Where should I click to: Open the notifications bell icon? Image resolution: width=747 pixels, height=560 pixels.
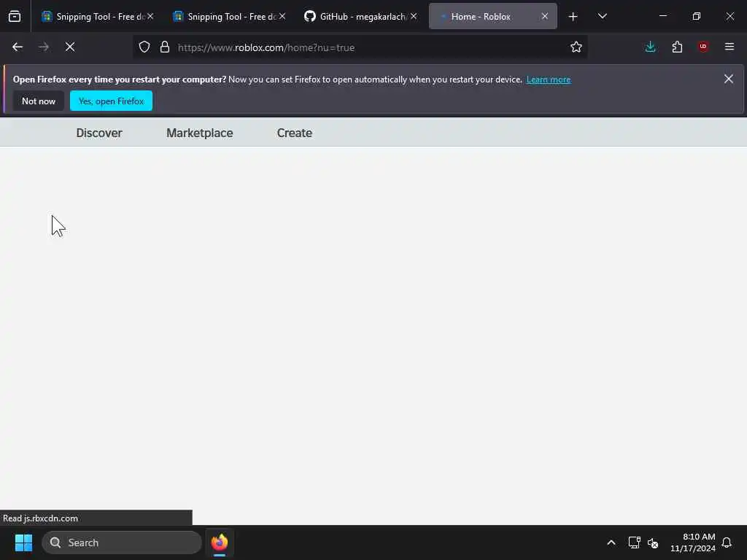(x=727, y=542)
